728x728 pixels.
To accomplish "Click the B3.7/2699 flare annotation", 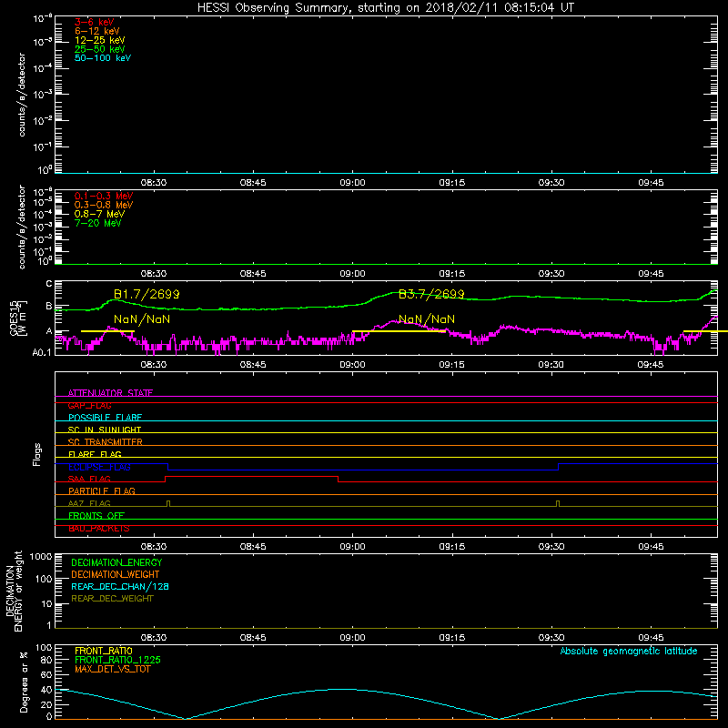I will pyautogui.click(x=431, y=294).
